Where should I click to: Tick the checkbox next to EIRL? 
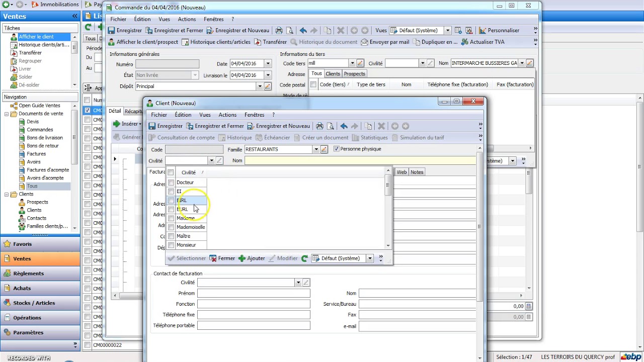pos(171,200)
